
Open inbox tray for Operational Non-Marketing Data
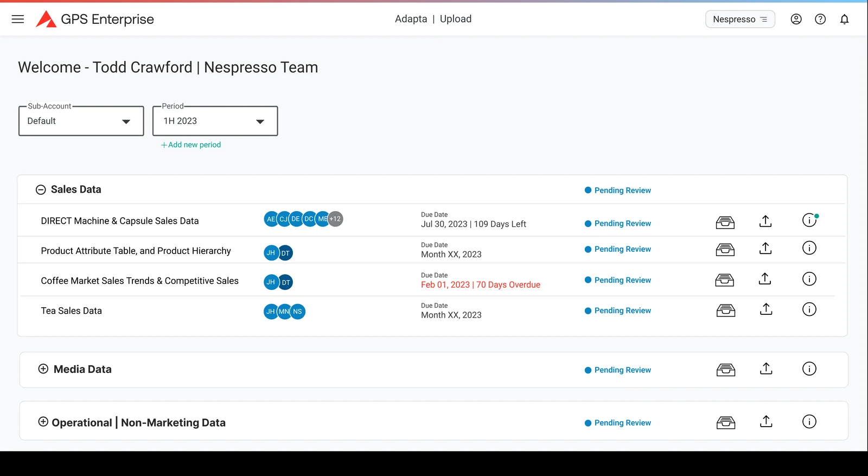pyautogui.click(x=726, y=422)
